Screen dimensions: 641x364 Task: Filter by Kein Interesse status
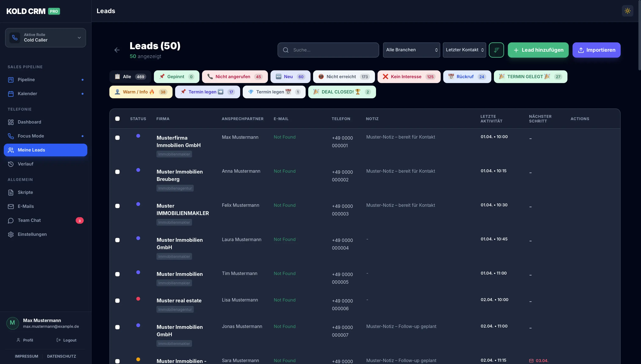409,77
